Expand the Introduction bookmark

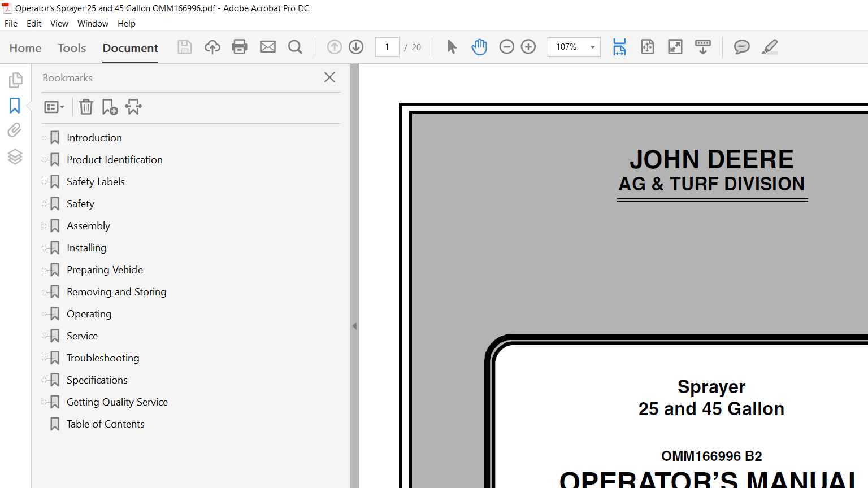click(x=44, y=138)
